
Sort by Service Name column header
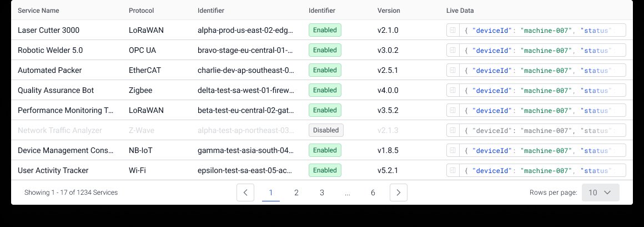[x=38, y=11]
